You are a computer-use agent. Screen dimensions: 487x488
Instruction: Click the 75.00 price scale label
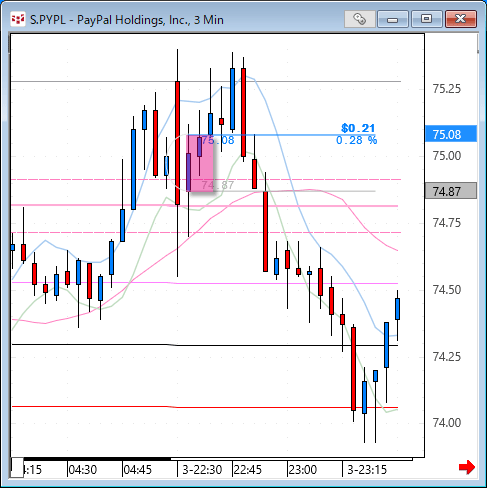tap(447, 156)
